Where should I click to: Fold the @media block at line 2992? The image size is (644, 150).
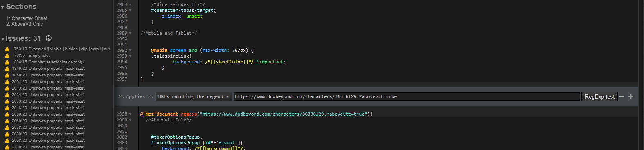[x=130, y=51]
